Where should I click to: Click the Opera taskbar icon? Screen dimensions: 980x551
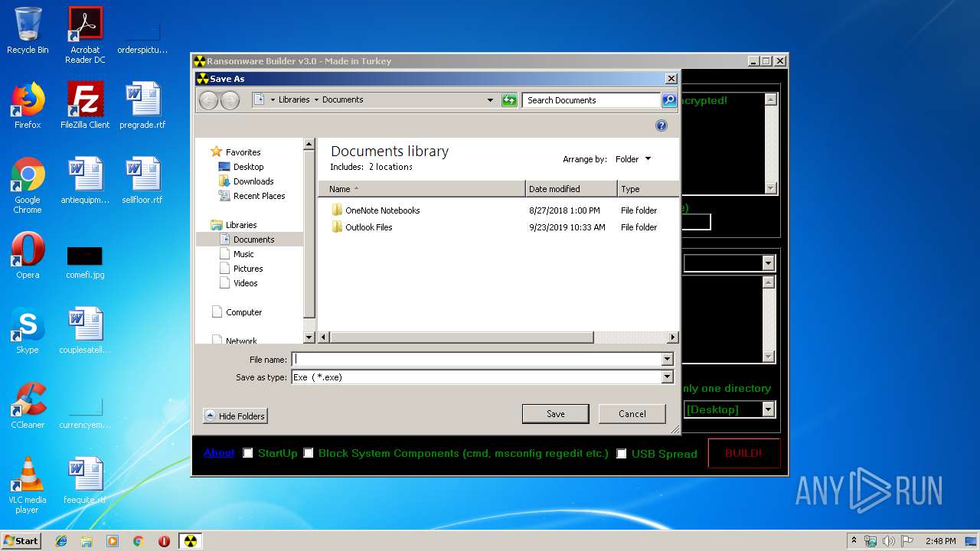coord(164,541)
